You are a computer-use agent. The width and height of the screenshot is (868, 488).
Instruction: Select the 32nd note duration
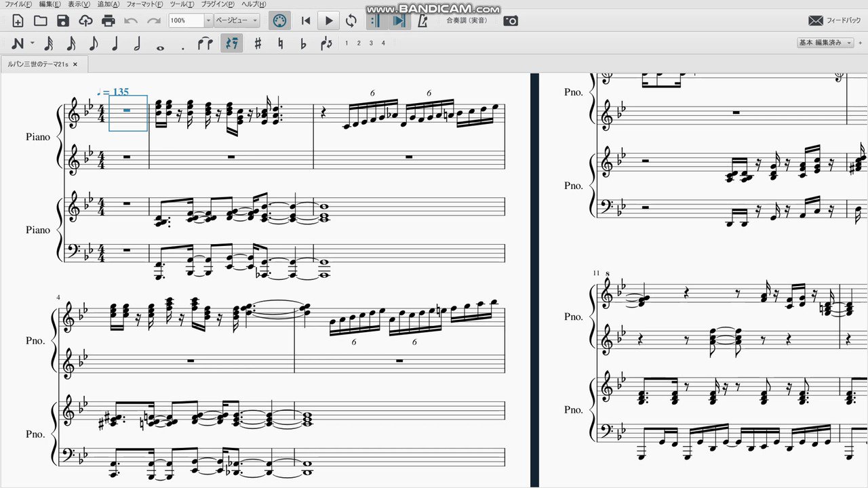(x=48, y=44)
